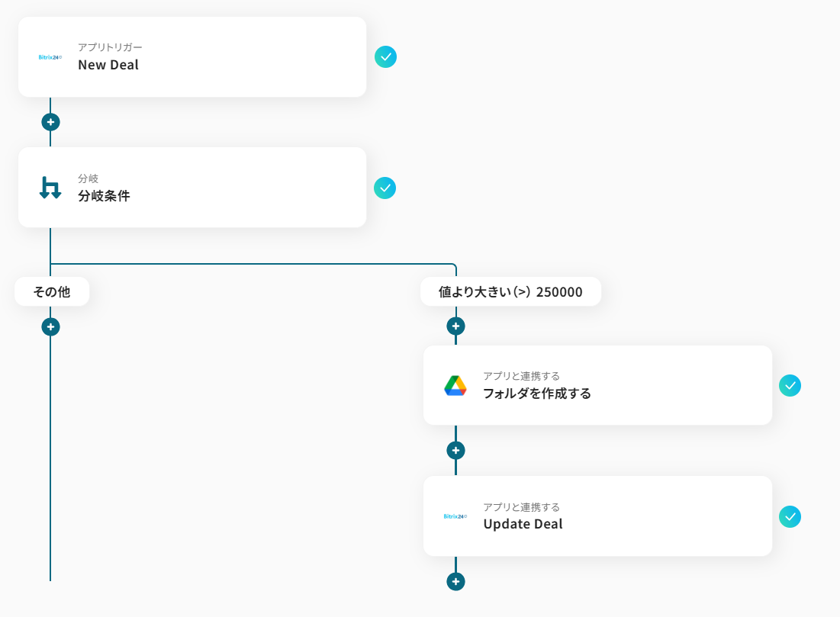Click the Bitrix24 logo in New Deal trigger
The height and width of the screenshot is (617, 840).
(50, 57)
